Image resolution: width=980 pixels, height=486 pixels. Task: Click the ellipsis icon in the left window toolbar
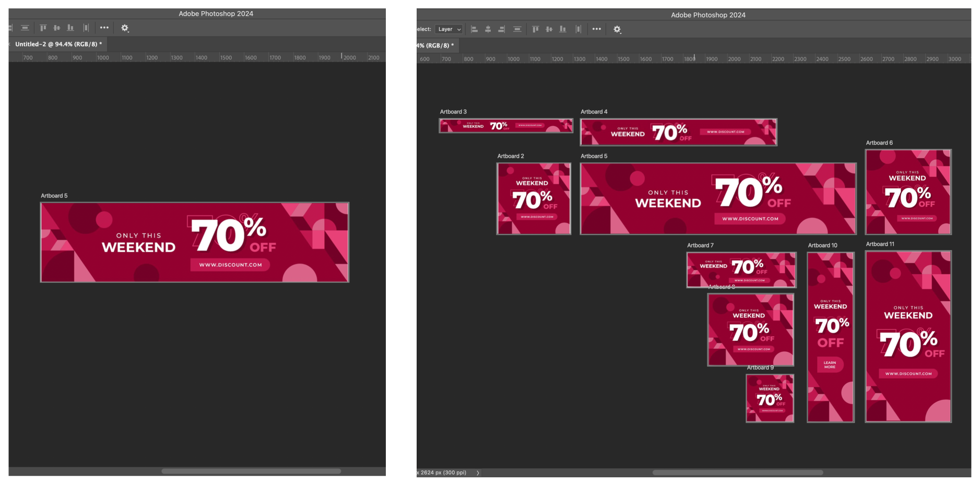click(104, 28)
